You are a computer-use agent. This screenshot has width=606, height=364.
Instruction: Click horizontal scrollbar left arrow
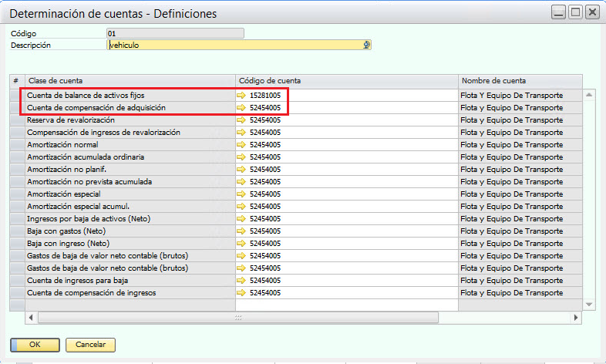pos(32,317)
